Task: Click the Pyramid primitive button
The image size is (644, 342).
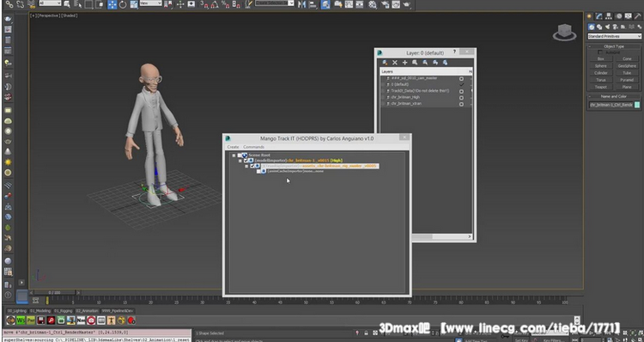Action: (627, 80)
